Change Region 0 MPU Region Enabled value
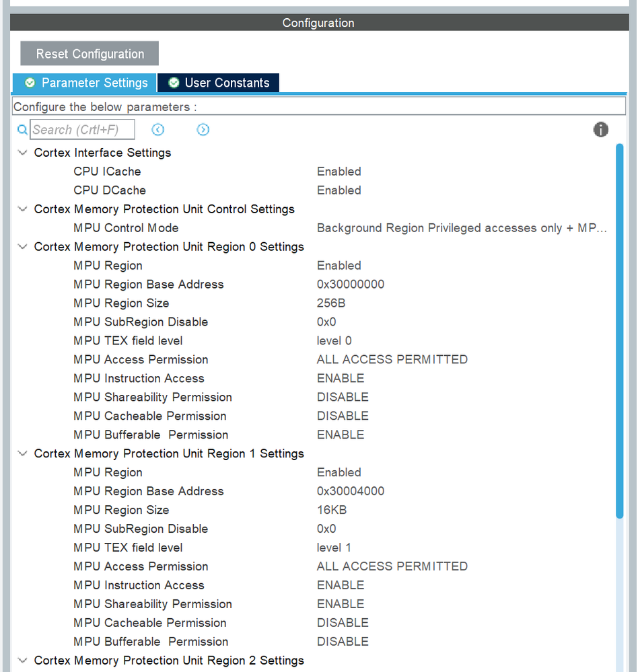 click(x=339, y=266)
